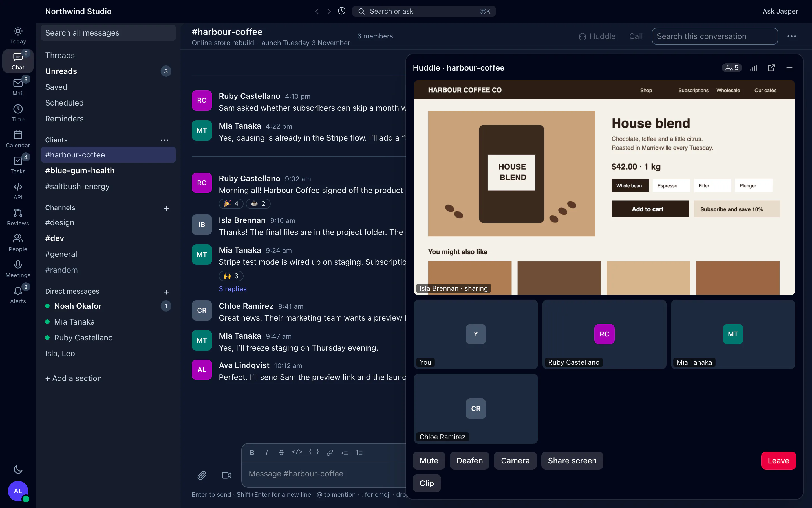Show huddle connection signal bars
Viewport: 812px width, 508px height.
[754, 68]
